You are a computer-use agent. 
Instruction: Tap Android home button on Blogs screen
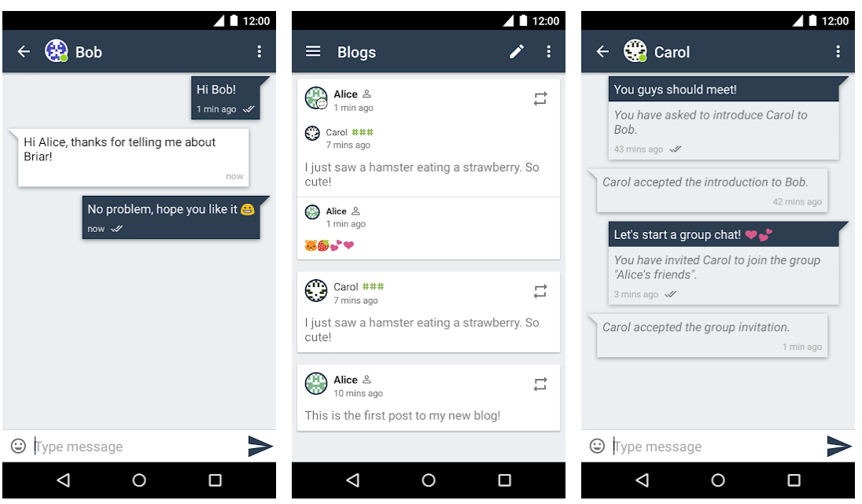[x=429, y=480]
